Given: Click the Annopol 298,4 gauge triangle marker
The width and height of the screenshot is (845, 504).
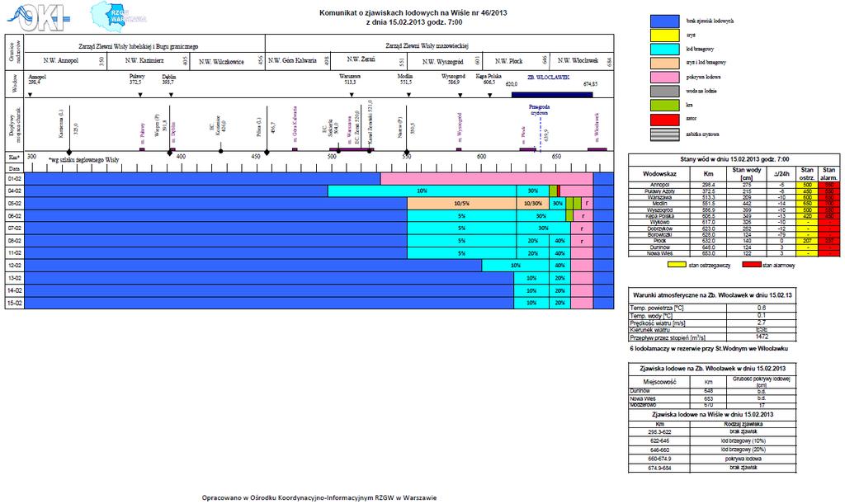Looking at the screenshot, I should coord(31,95).
